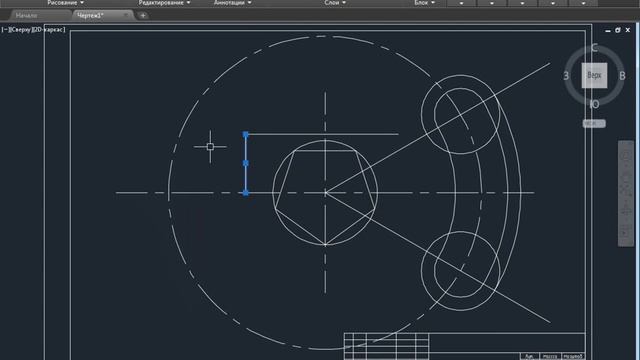This screenshot has width=640, height=360.
Task: Rotate view to З (west) on ViewCube compass
Action: pyautogui.click(x=566, y=76)
